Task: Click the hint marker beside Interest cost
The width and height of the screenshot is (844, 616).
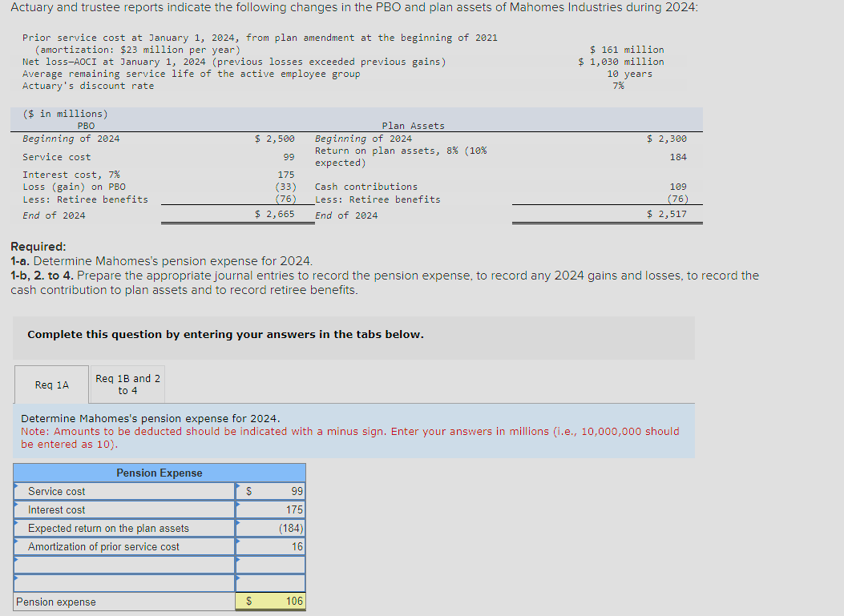Action: pyautogui.click(x=16, y=505)
